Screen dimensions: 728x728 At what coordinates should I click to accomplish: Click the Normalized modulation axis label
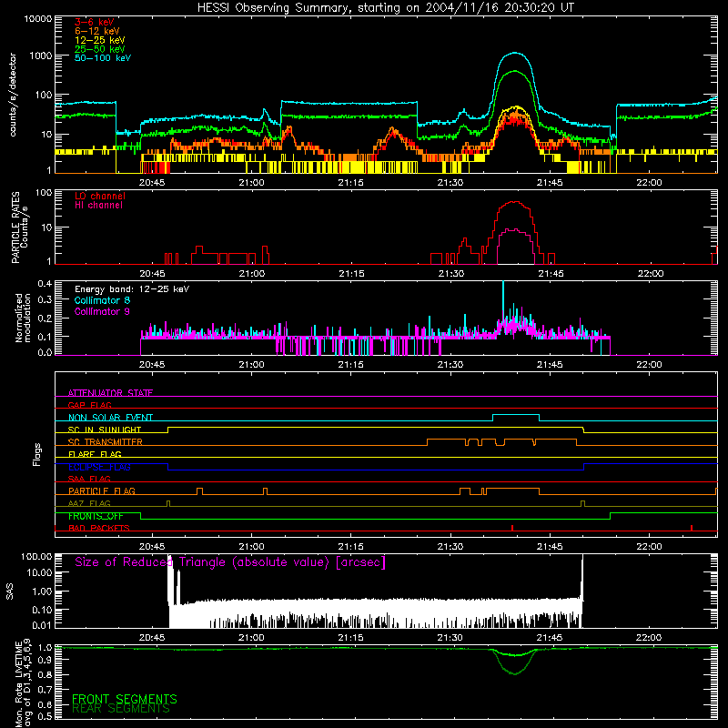pos(23,318)
